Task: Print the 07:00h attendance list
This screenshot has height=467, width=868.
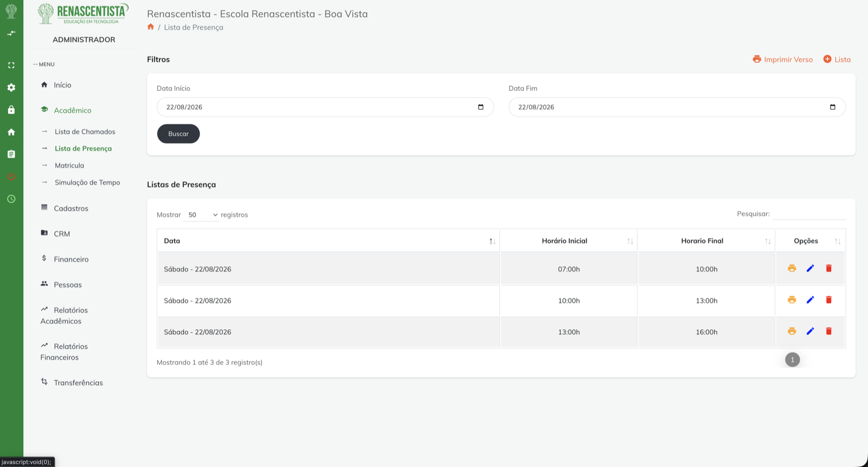Action: [x=792, y=268]
